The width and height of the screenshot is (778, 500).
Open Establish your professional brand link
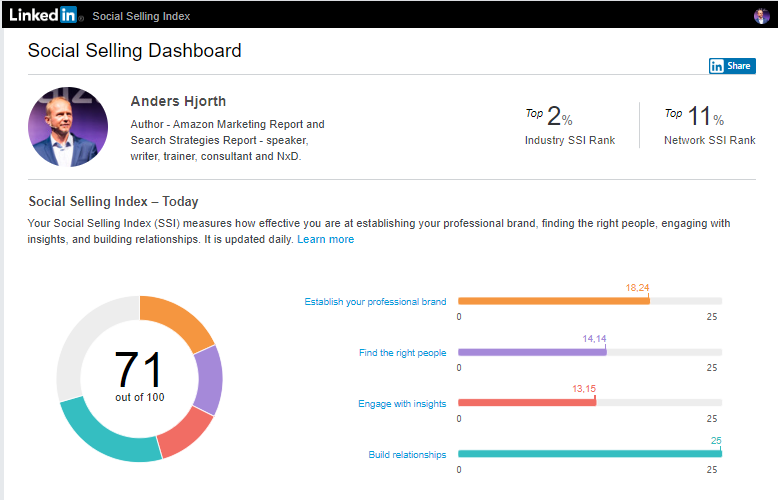[375, 302]
